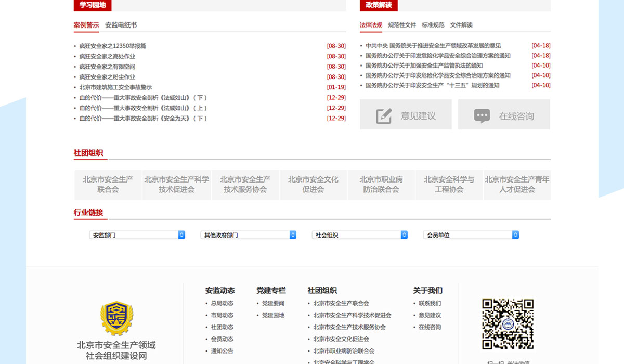Viewport: 624px width, 364px height.
Task: Expand the 会员单位 select box
Action: [x=471, y=235]
